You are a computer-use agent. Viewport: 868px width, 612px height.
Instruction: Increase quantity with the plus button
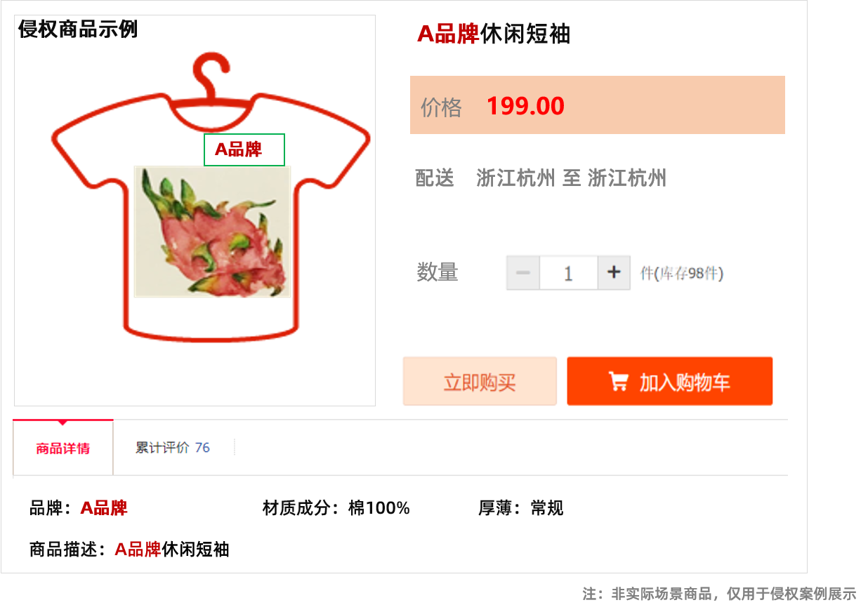click(614, 272)
